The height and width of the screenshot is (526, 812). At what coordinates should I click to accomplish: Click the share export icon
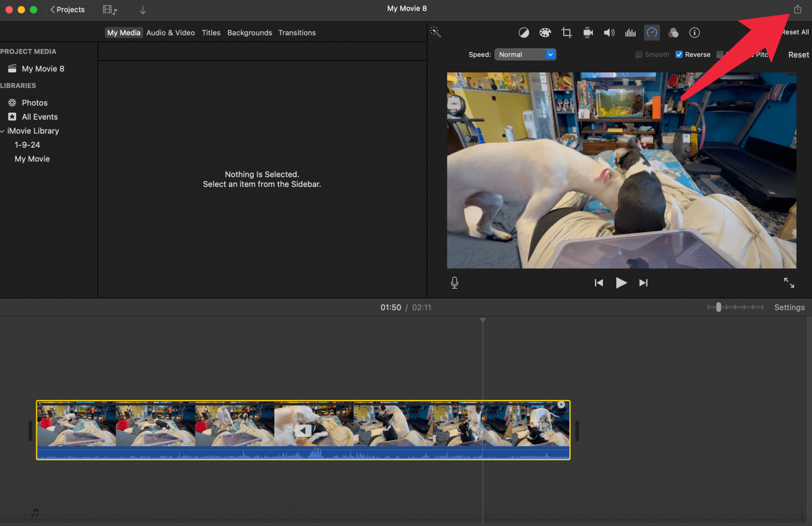(x=797, y=9)
